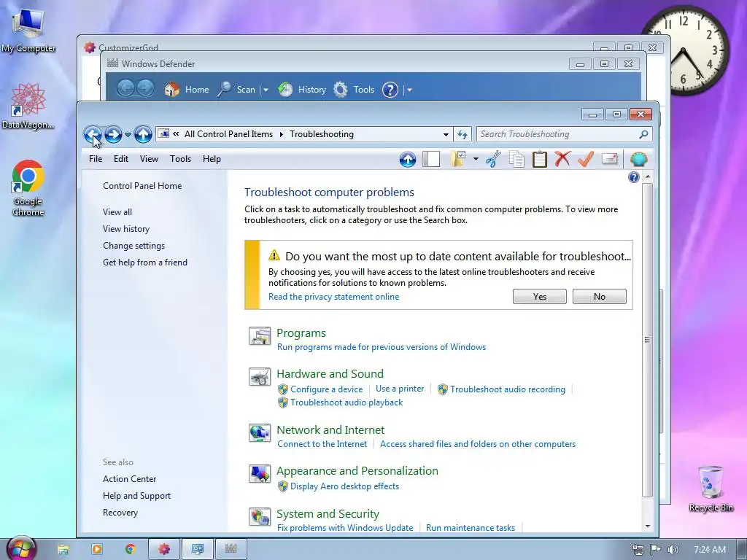The width and height of the screenshot is (747, 560).
Task: Click the mail envelope toolbar icon
Action: [610, 158]
